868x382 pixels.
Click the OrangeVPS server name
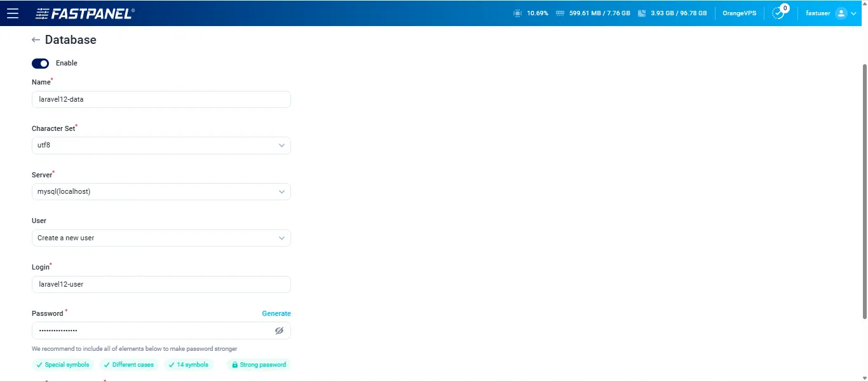[739, 13]
